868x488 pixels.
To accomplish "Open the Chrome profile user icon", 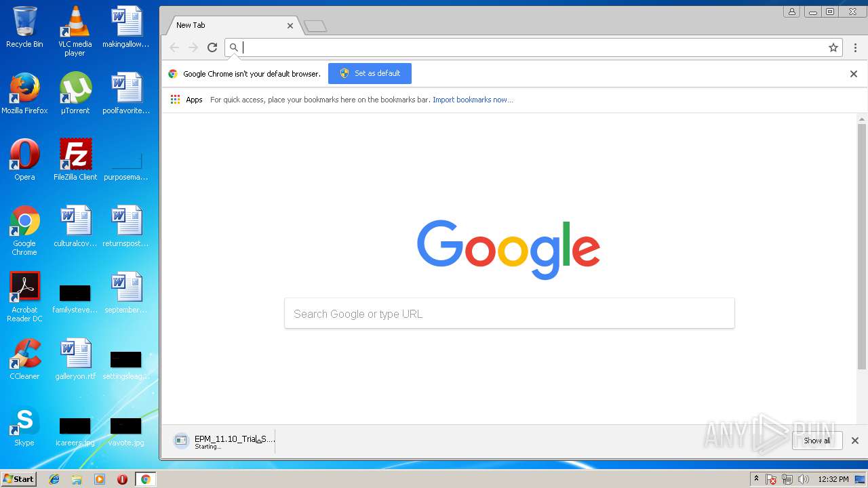I will pos(791,12).
